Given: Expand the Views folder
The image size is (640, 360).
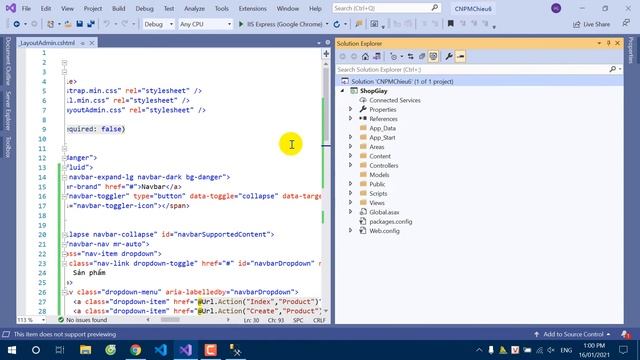Looking at the screenshot, I should pos(350,203).
